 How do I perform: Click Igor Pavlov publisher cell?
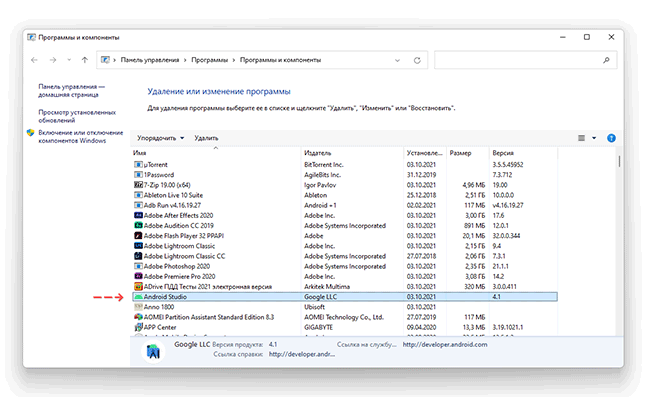tap(320, 185)
